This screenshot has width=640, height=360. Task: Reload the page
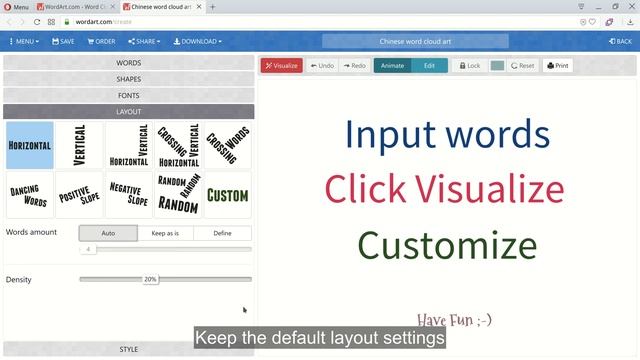click(37, 22)
